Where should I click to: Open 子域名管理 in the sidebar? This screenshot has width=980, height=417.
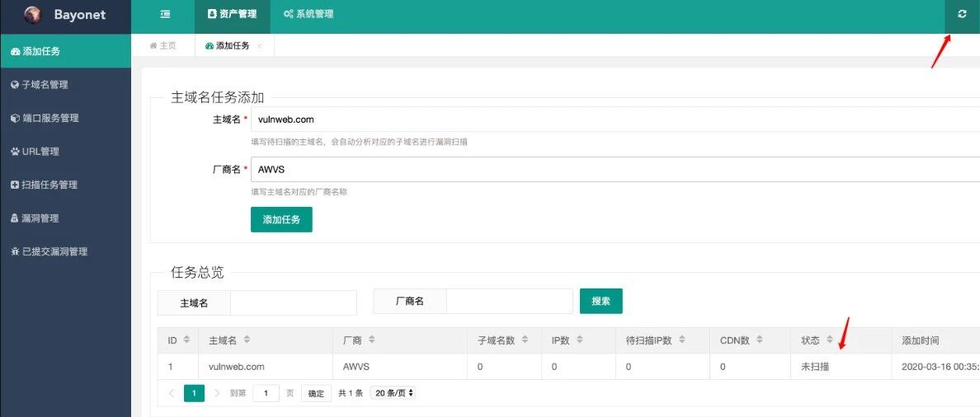coord(66,85)
